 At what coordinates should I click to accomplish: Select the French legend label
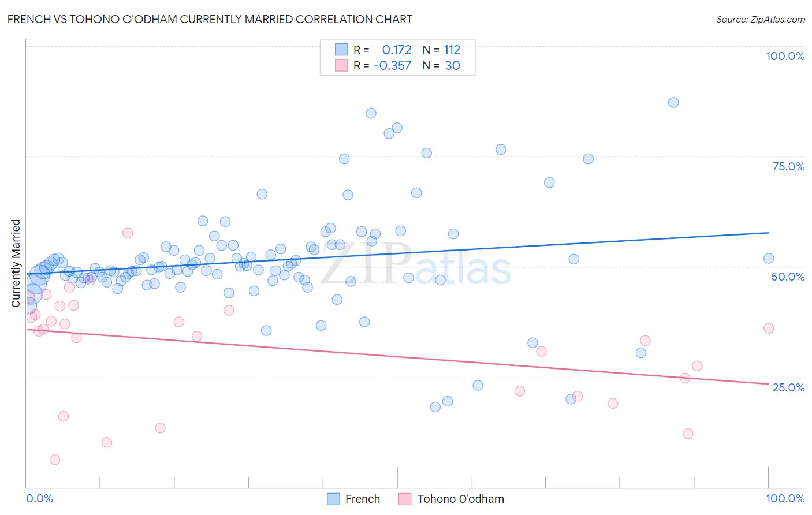(x=363, y=499)
